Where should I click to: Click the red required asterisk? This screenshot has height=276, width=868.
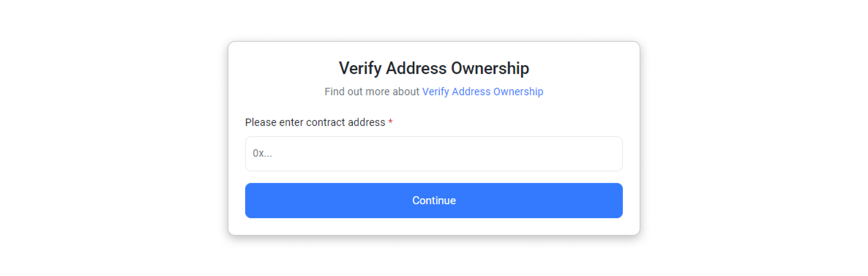pos(390,122)
